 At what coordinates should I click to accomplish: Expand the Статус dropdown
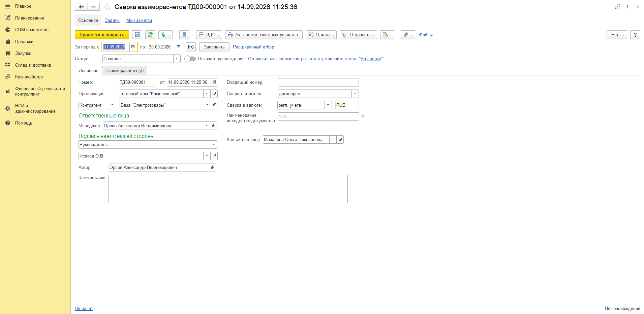coord(177,59)
